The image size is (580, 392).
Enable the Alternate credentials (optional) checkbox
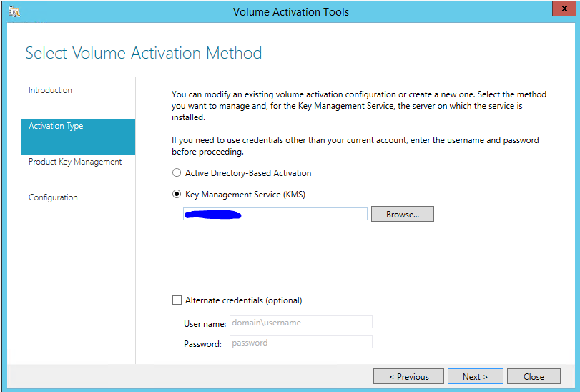click(177, 300)
